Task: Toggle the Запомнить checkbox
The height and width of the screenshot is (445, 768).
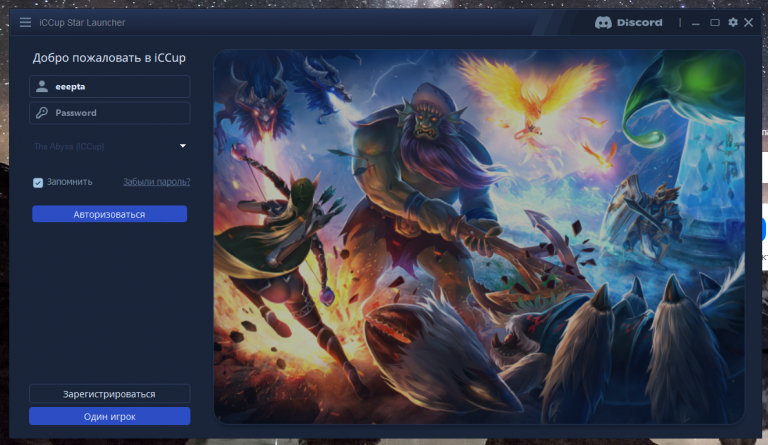Action: pyautogui.click(x=38, y=182)
